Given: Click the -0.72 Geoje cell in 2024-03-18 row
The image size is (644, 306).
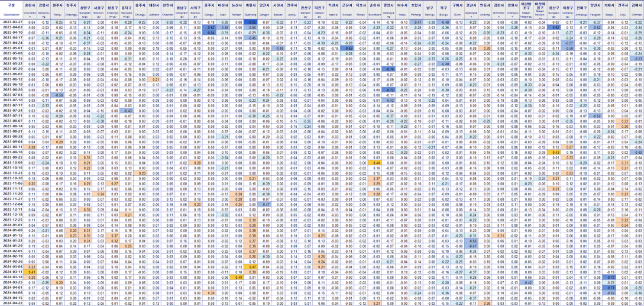Looking at the screenshot, I should 610,278.
